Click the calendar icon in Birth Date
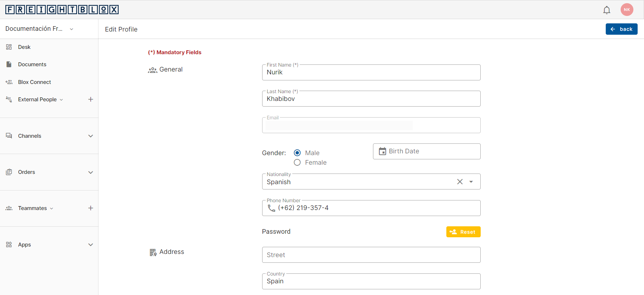The height and width of the screenshot is (295, 644). (x=382, y=151)
